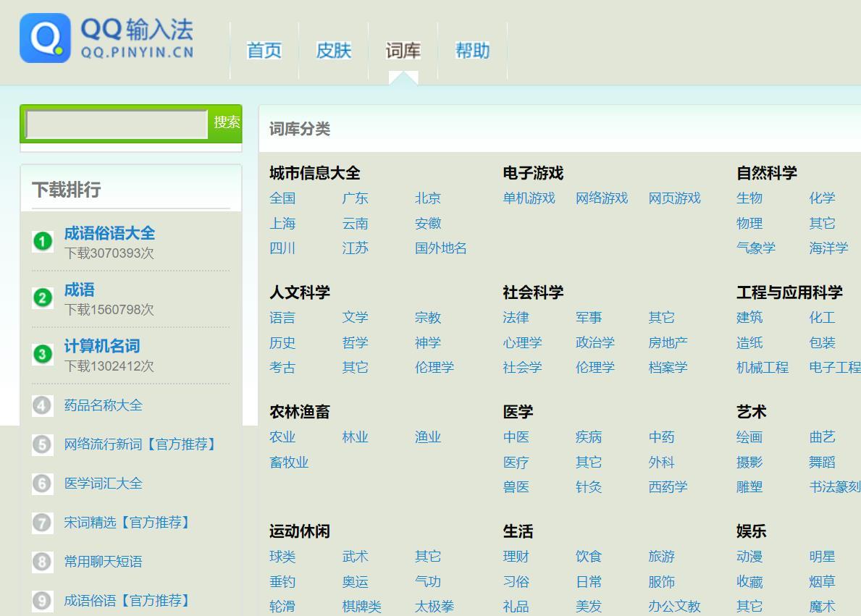Click the green 搜索 button

pyautogui.click(x=226, y=122)
